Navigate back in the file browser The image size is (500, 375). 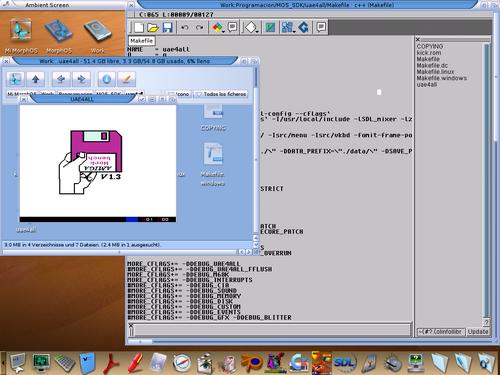click(61, 79)
